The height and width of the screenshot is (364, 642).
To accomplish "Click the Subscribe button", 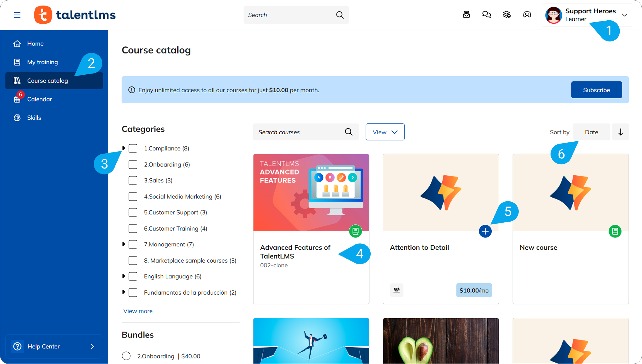I will pos(596,90).
